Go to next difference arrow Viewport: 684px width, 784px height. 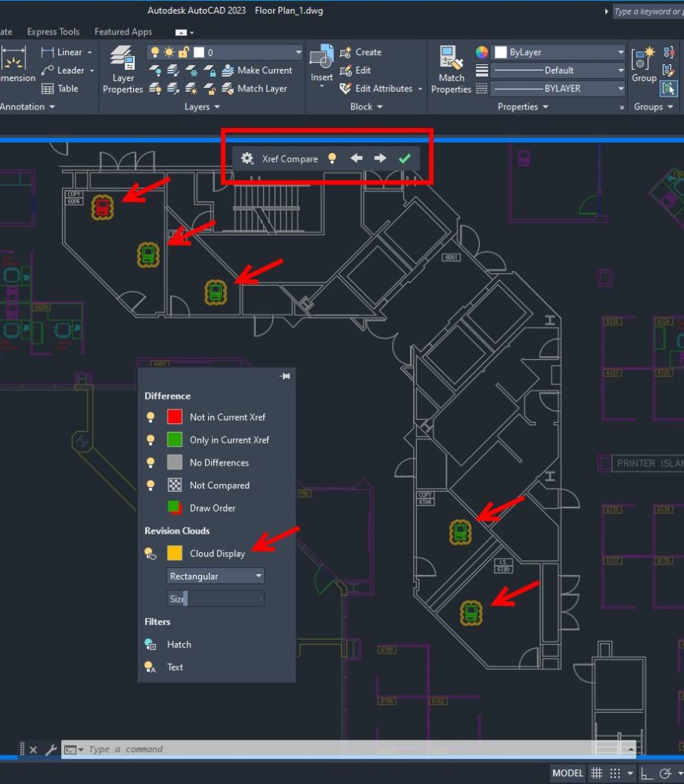pos(380,158)
